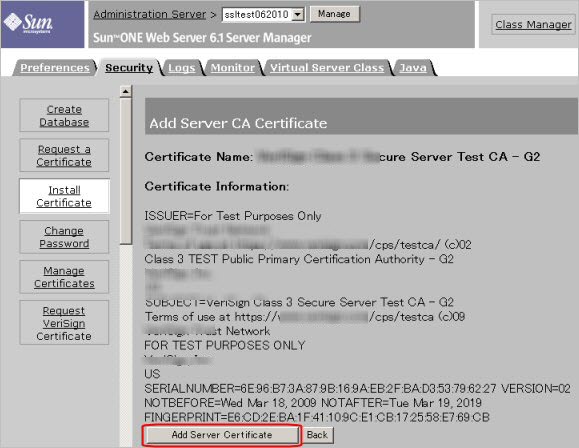The width and height of the screenshot is (579, 448).
Task: Open the Monitor tab
Action: click(233, 68)
